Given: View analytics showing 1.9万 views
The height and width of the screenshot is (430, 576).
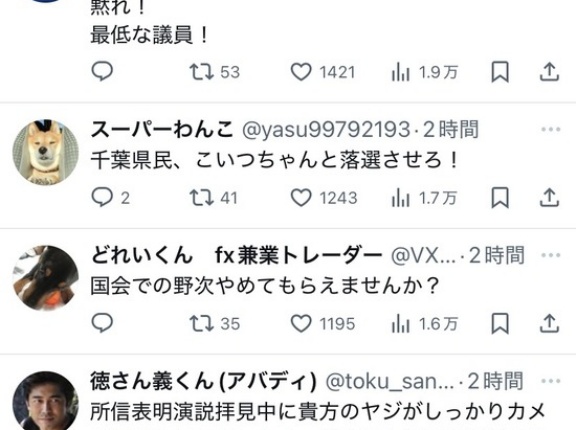Looking at the screenshot, I should tap(425, 72).
